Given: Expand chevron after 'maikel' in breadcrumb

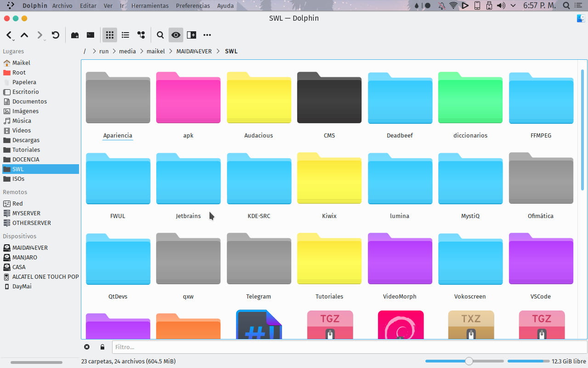Looking at the screenshot, I should click(170, 52).
